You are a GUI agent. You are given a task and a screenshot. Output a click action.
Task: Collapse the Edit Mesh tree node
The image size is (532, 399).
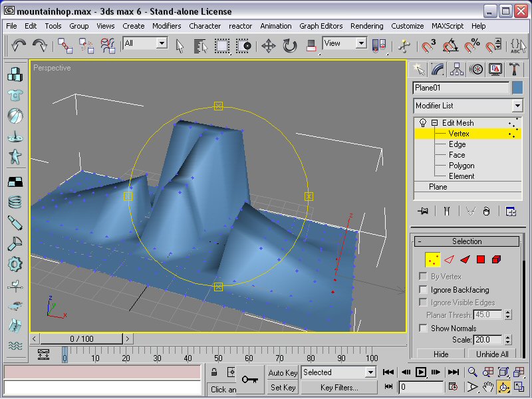[434, 123]
